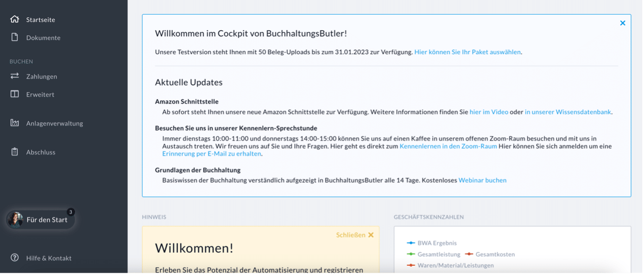Click the Für den Start button
Viewport: 644px width, 274px height.
coord(40,220)
